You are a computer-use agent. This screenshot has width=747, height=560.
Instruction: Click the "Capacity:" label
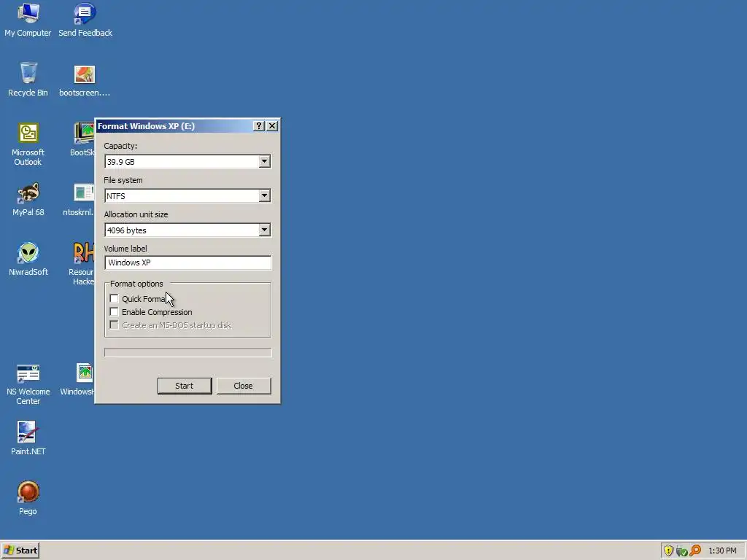120,146
